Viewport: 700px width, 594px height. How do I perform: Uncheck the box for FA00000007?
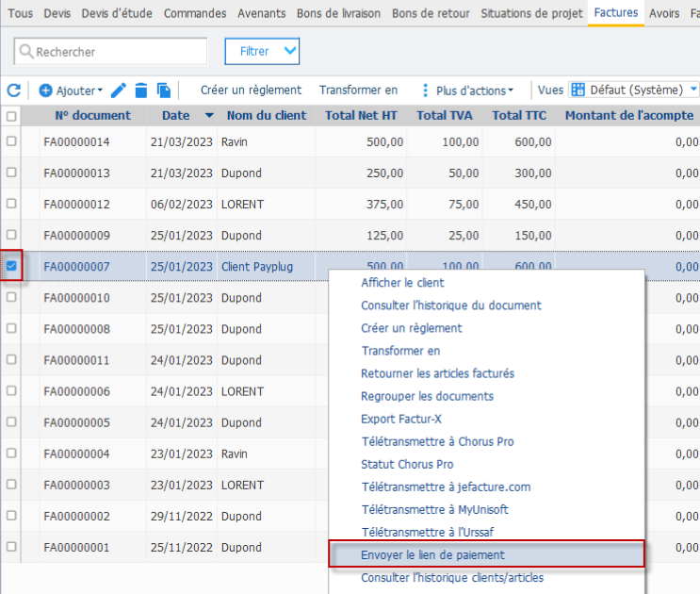[x=11, y=266]
